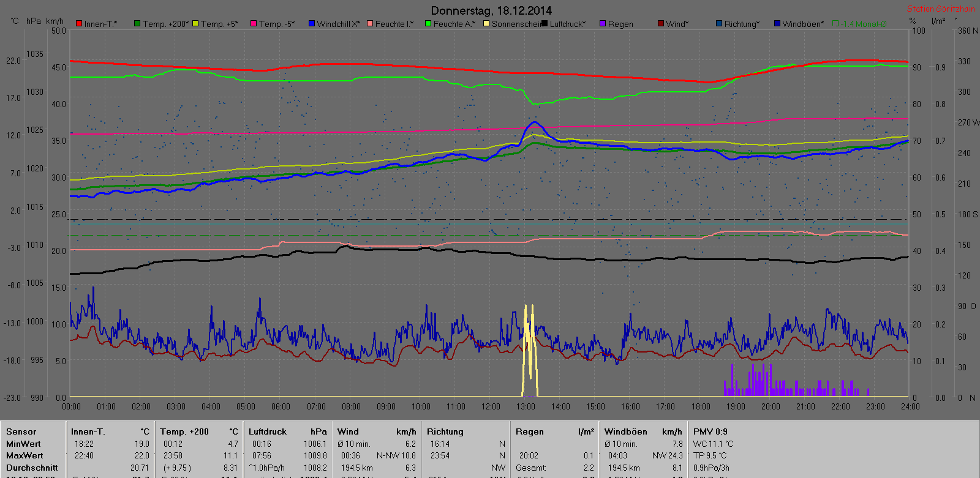Image resolution: width=980 pixels, height=478 pixels.
Task: Select the Feuchte A.* legend label
Action: 454,24
